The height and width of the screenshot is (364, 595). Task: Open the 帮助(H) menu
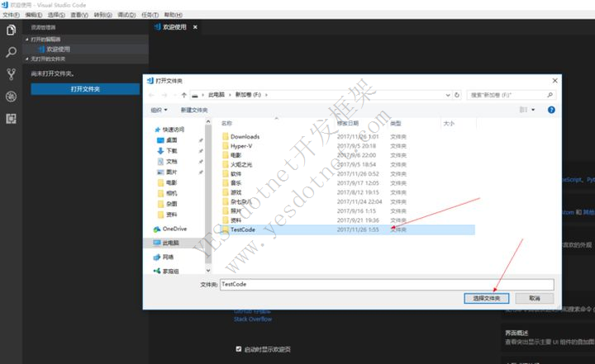click(x=173, y=15)
